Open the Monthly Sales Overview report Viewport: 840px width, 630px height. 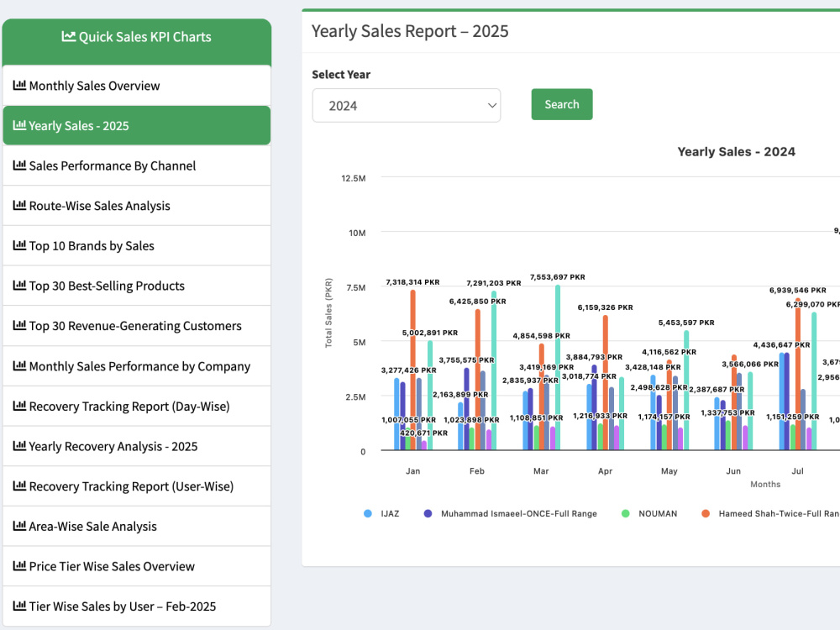tap(137, 86)
